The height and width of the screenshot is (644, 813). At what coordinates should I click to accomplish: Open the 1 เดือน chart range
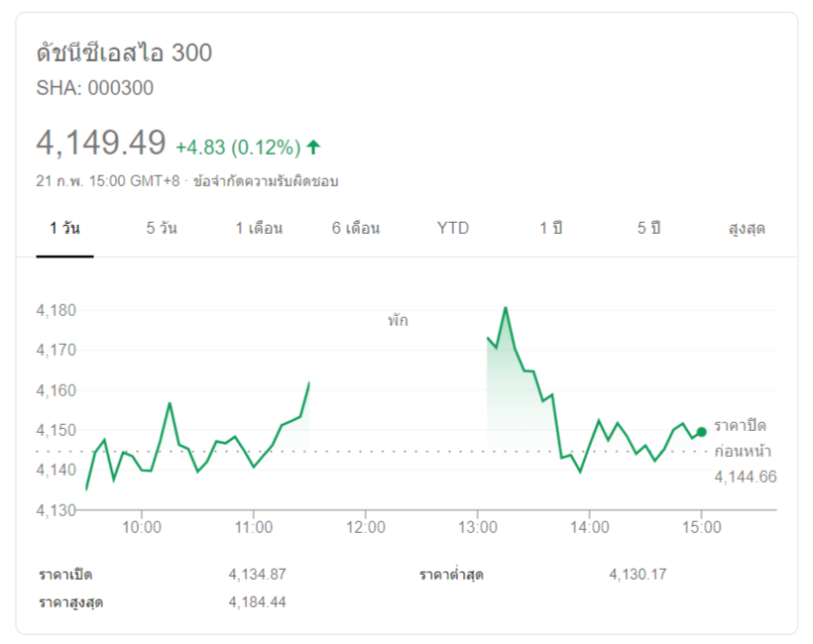tap(259, 228)
